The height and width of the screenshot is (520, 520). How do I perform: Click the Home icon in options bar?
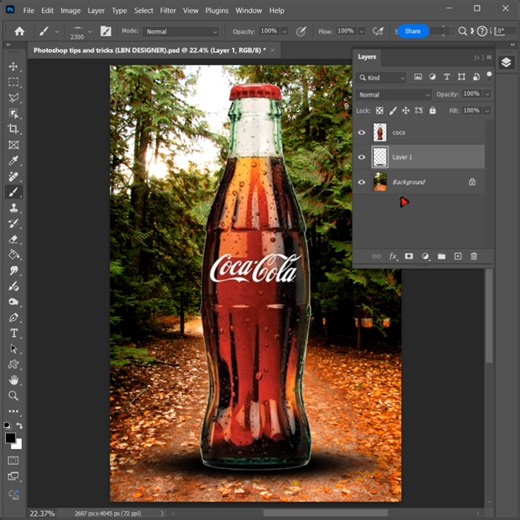coord(19,31)
